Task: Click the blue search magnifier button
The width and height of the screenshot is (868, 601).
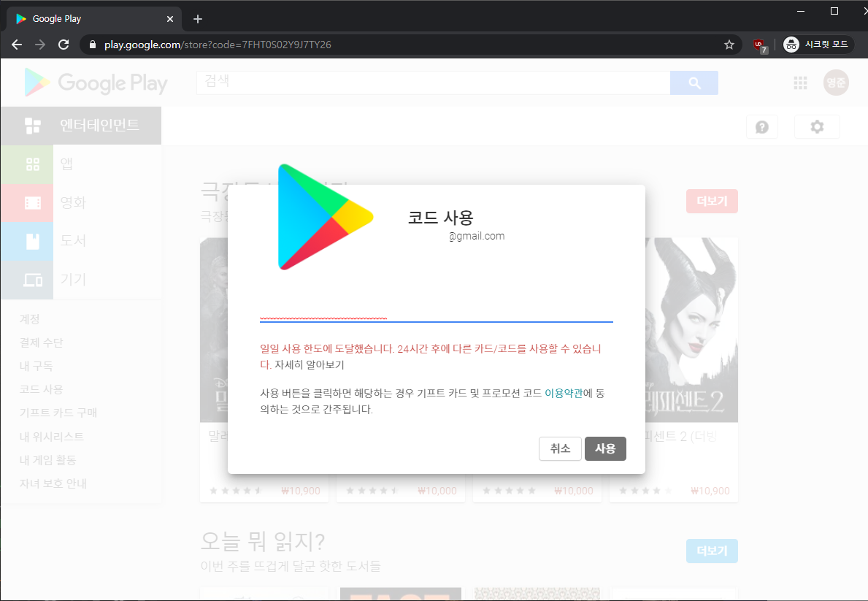Action: pos(694,83)
